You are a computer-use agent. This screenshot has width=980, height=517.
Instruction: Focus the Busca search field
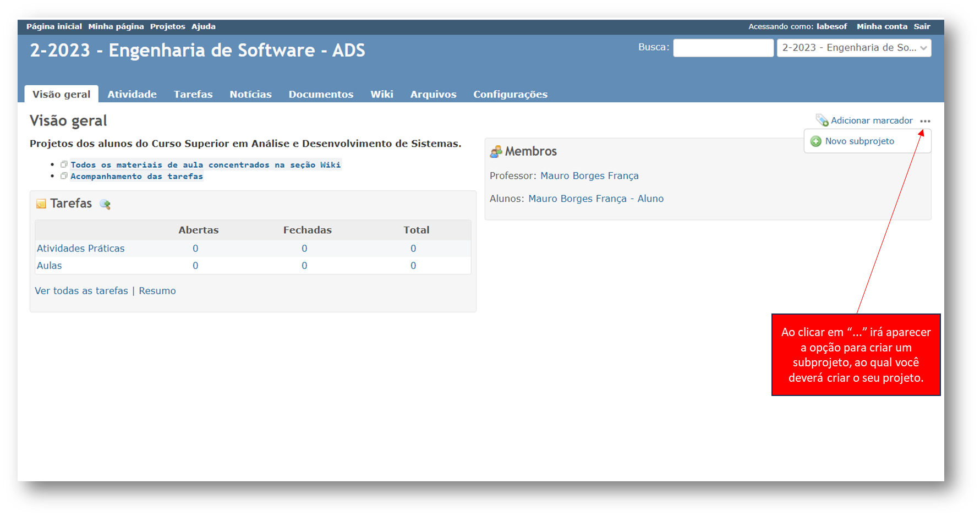tap(723, 48)
